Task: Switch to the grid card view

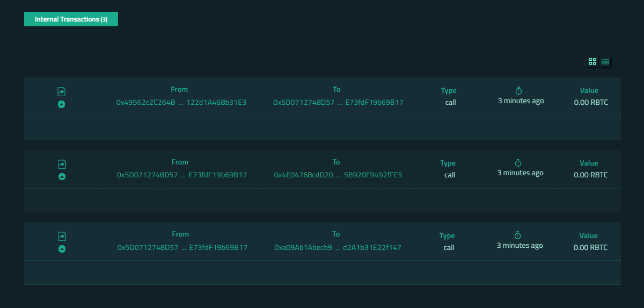Action: coord(592,62)
